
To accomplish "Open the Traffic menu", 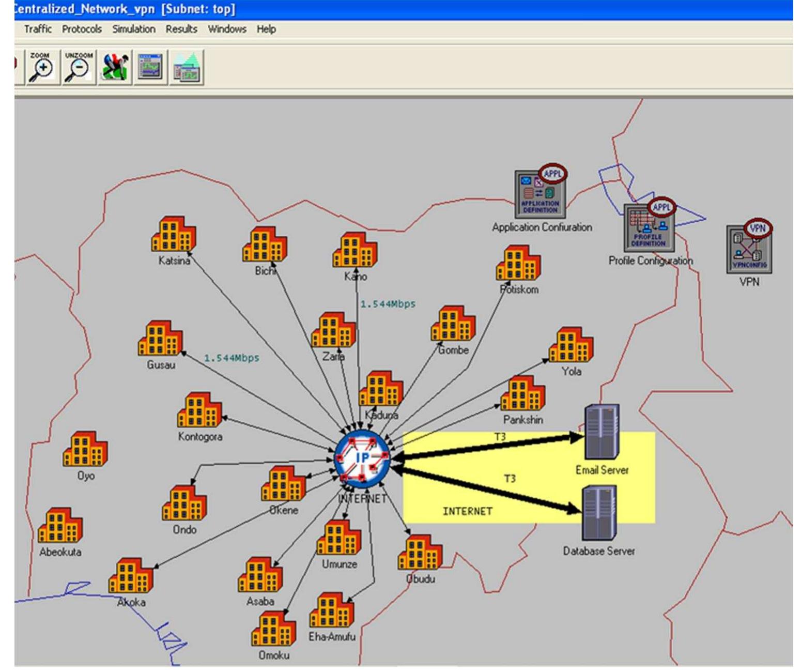I will [x=38, y=29].
